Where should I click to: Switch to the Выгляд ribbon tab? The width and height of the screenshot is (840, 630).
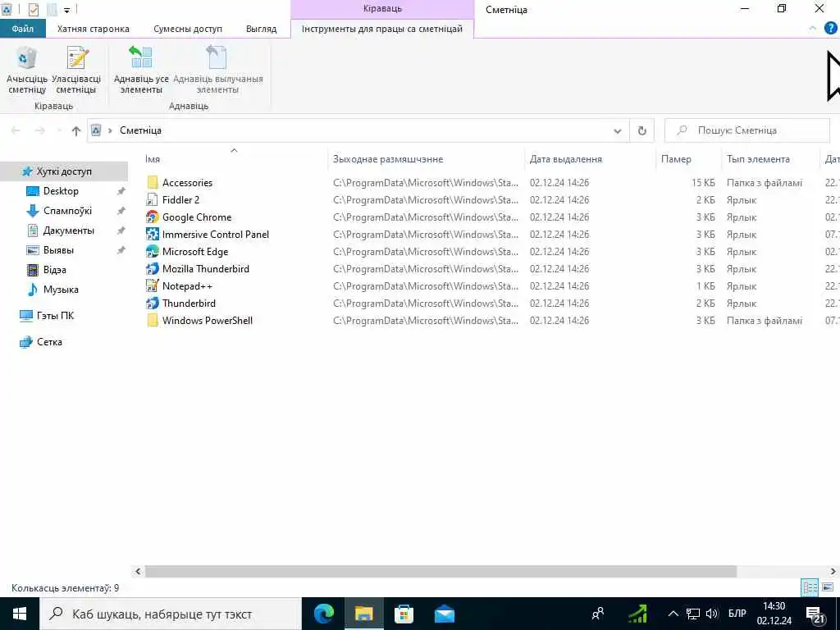[x=261, y=29]
